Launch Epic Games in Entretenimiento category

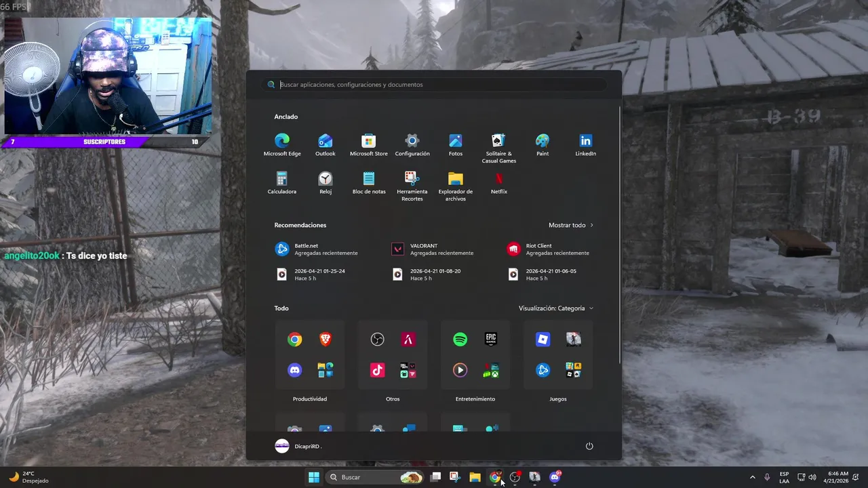491,339
